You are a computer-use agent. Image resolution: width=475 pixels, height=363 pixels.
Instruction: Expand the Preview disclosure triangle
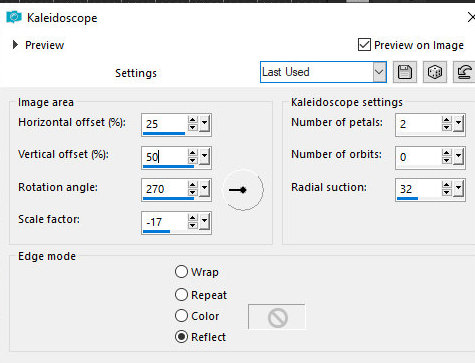click(15, 45)
